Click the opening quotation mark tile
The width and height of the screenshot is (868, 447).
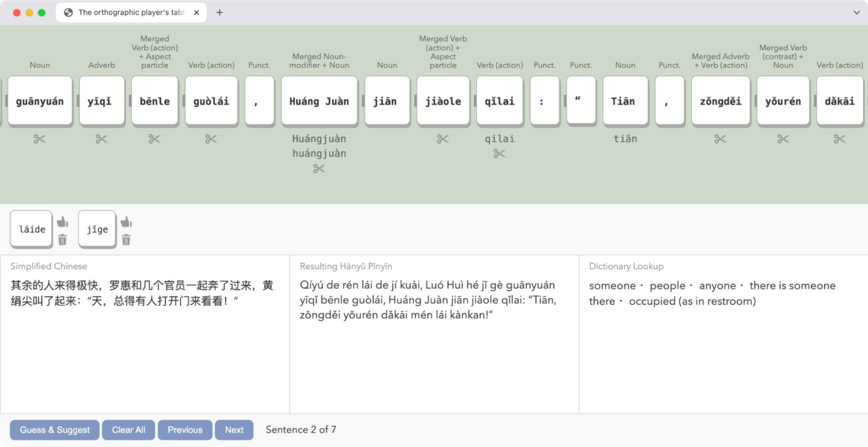pyautogui.click(x=581, y=100)
